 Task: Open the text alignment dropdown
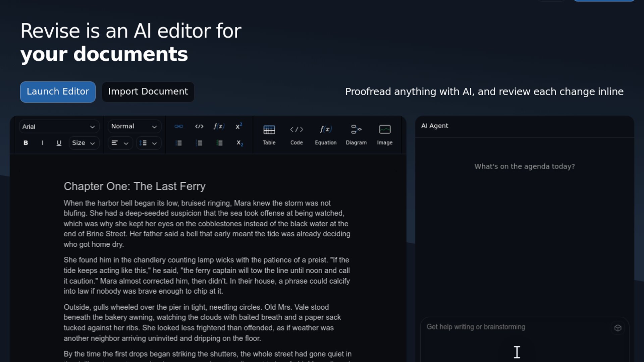click(120, 143)
